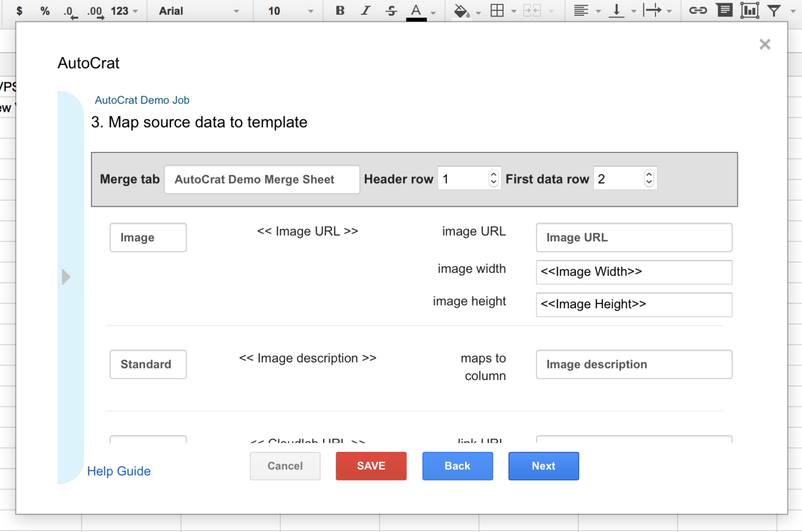
Task: Toggle italic formatting
Action: [x=366, y=10]
